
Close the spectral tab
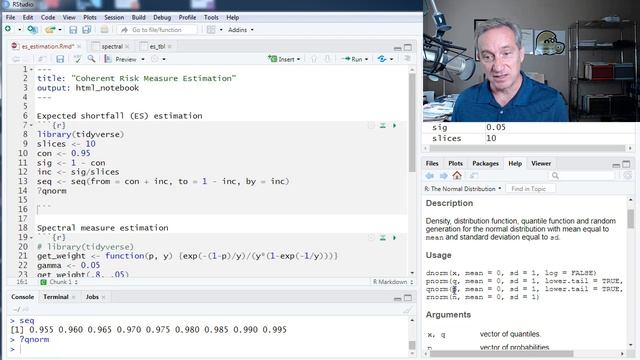127,47
